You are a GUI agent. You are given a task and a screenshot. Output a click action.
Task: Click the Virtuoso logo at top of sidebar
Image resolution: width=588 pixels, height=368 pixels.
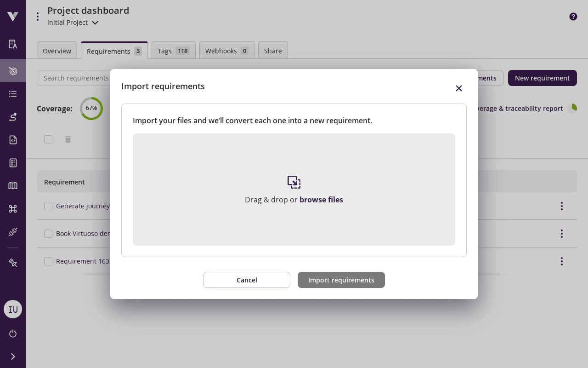[12, 16]
